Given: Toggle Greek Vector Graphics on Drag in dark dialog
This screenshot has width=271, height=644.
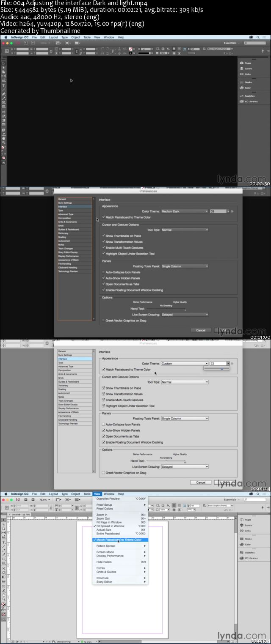Looking at the screenshot, I should pyautogui.click(x=104, y=321).
